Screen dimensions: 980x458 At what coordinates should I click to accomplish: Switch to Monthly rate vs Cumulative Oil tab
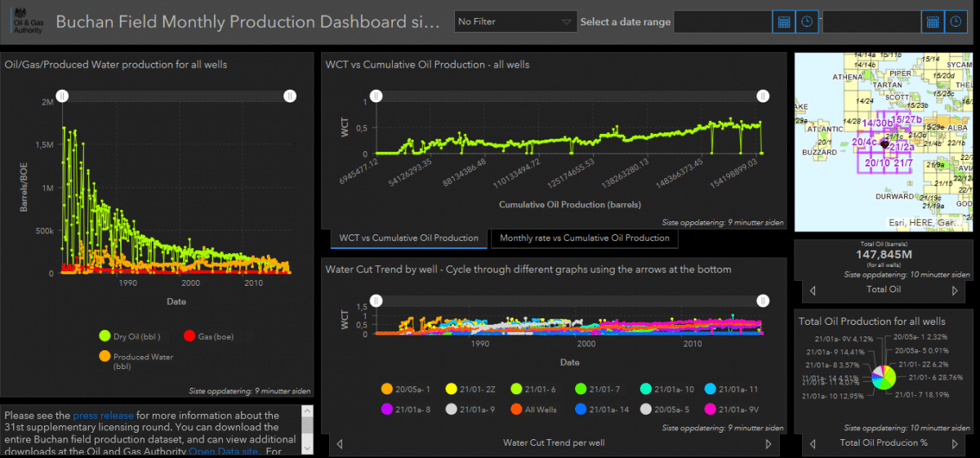click(584, 238)
